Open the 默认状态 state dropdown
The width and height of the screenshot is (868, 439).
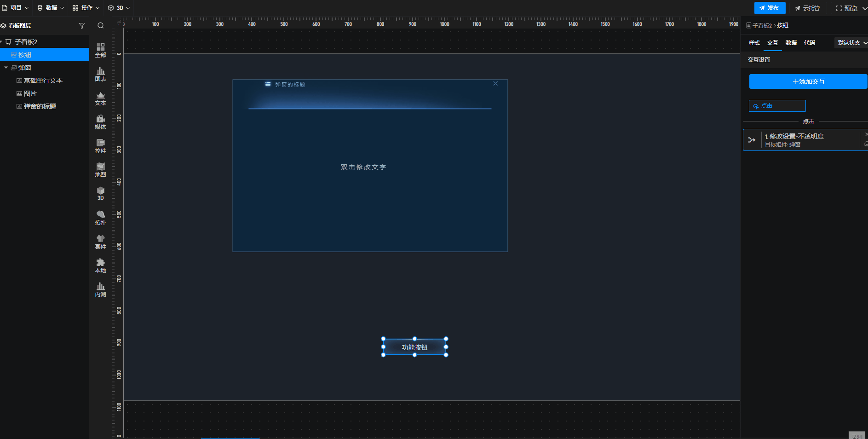pos(852,43)
